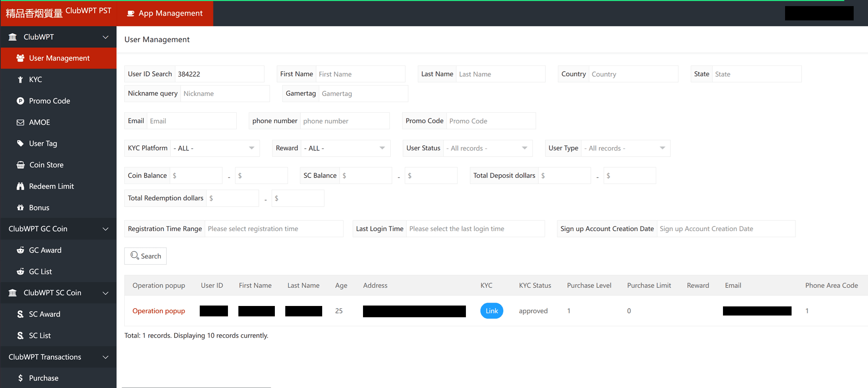The image size is (868, 388).
Task: Collapse the ClubWPT Transactions section
Action: tap(106, 357)
